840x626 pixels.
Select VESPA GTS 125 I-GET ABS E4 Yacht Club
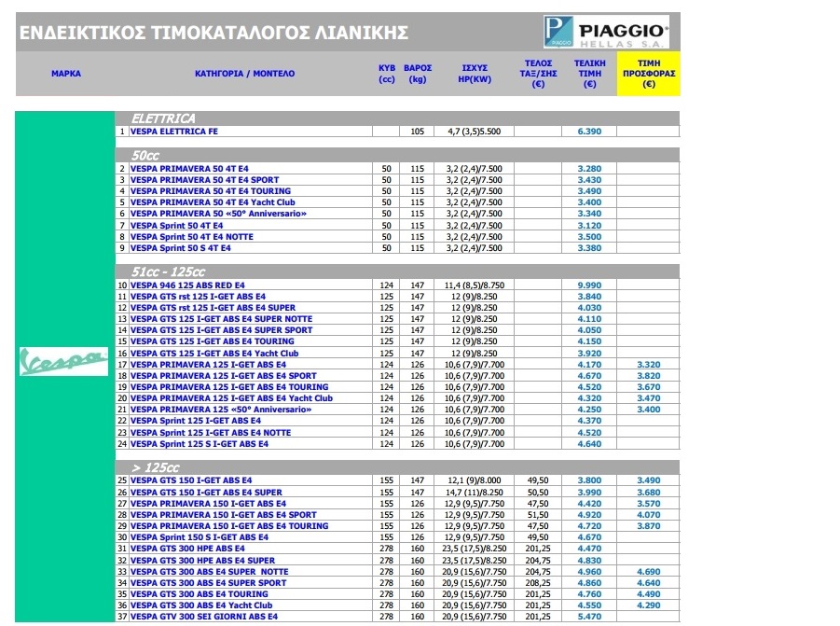214,354
